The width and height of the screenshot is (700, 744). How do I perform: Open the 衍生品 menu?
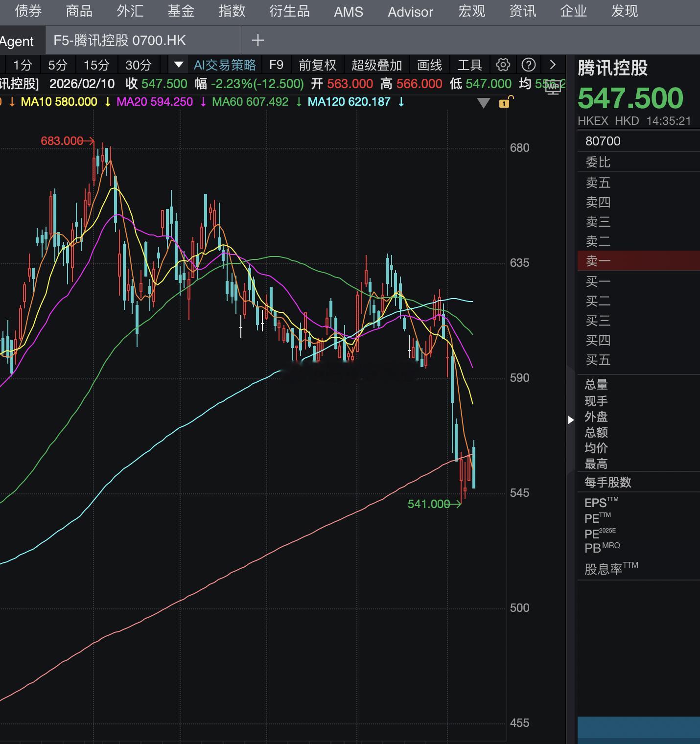(x=289, y=11)
